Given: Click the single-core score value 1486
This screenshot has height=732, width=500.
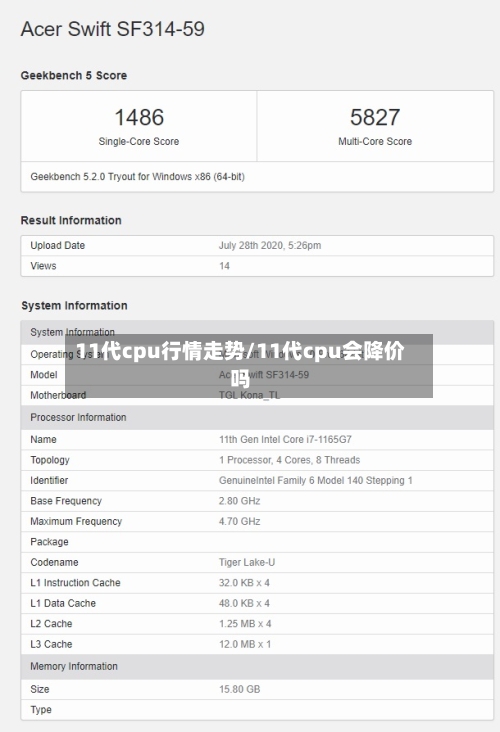Looking at the screenshot, I should tap(139, 117).
